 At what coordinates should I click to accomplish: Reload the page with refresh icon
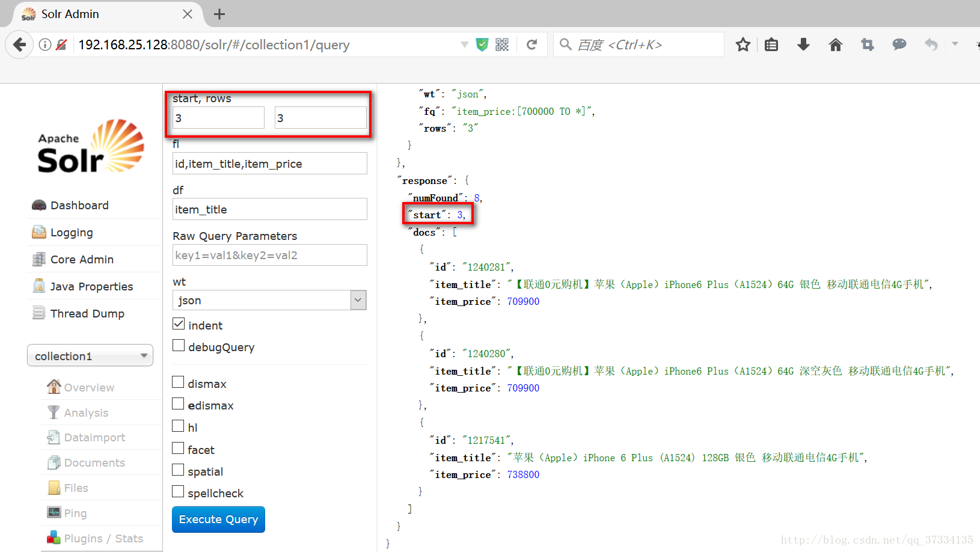click(531, 44)
